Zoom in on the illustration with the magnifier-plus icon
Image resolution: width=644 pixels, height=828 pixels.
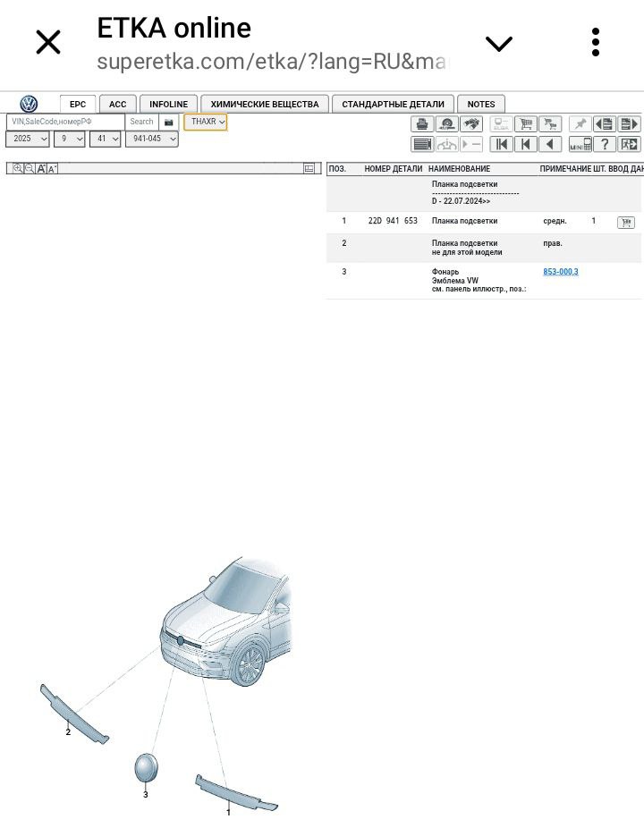pyautogui.click(x=18, y=168)
